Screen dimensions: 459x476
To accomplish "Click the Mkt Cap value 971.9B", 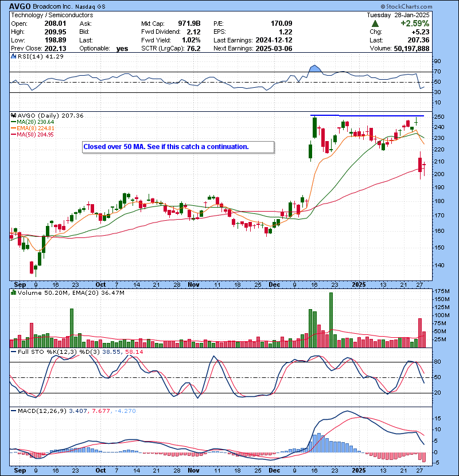I will (189, 24).
